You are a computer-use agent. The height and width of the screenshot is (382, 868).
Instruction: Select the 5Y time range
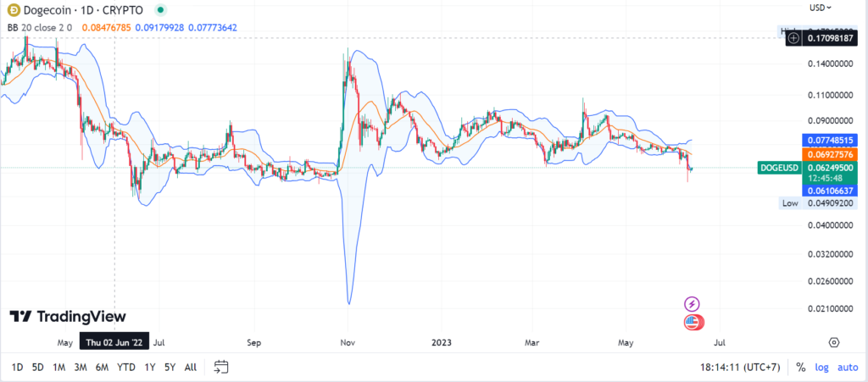click(x=170, y=367)
